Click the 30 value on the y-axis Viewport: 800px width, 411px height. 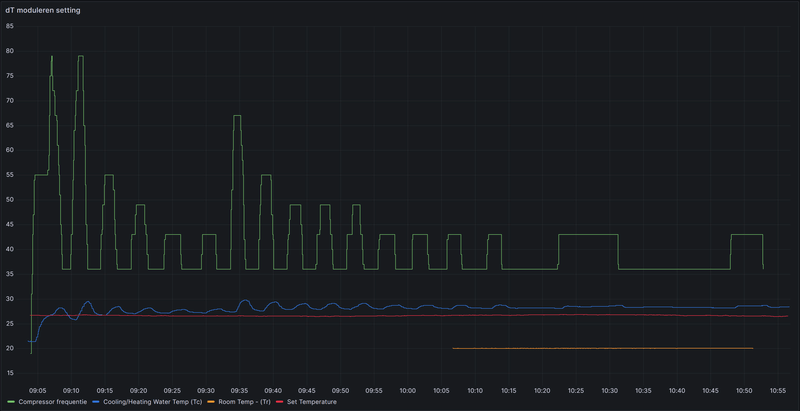(x=9, y=299)
